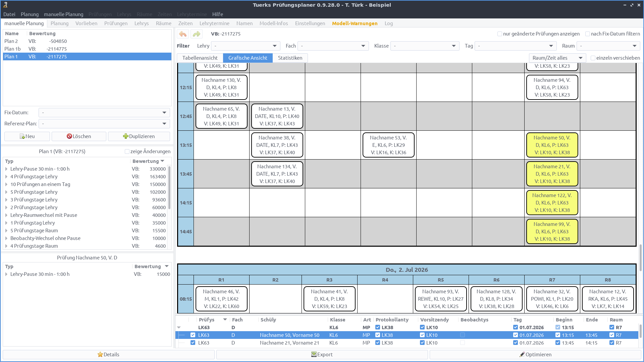Switch to the Statistiken tab
Screen dimensions: 644x362
[x=290, y=58]
